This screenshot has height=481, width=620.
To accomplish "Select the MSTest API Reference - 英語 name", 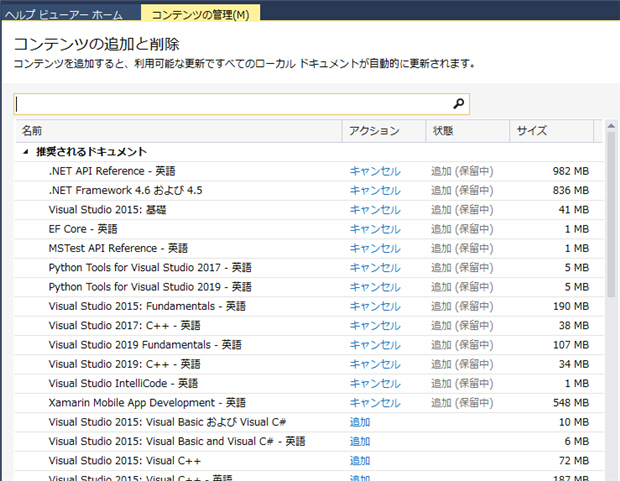I will [118, 248].
